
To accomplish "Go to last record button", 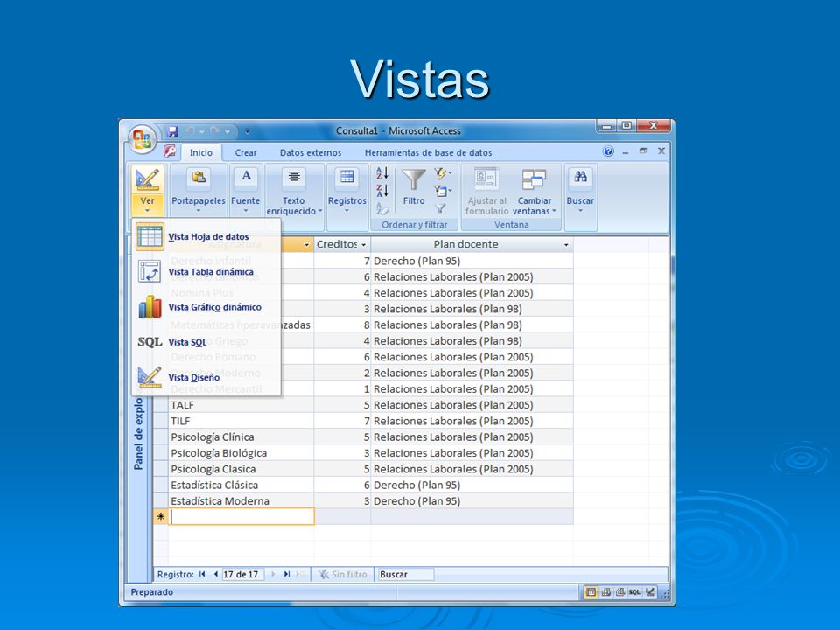I will coord(287,574).
